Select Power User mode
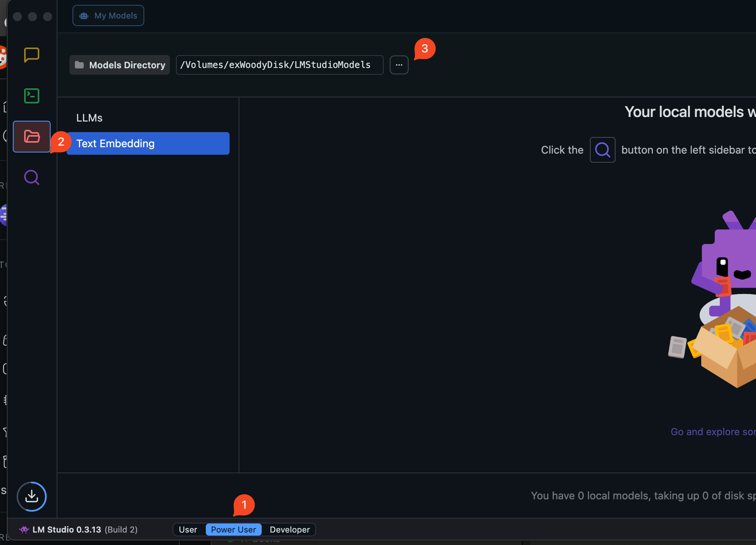The width and height of the screenshot is (756, 545). pos(233,530)
